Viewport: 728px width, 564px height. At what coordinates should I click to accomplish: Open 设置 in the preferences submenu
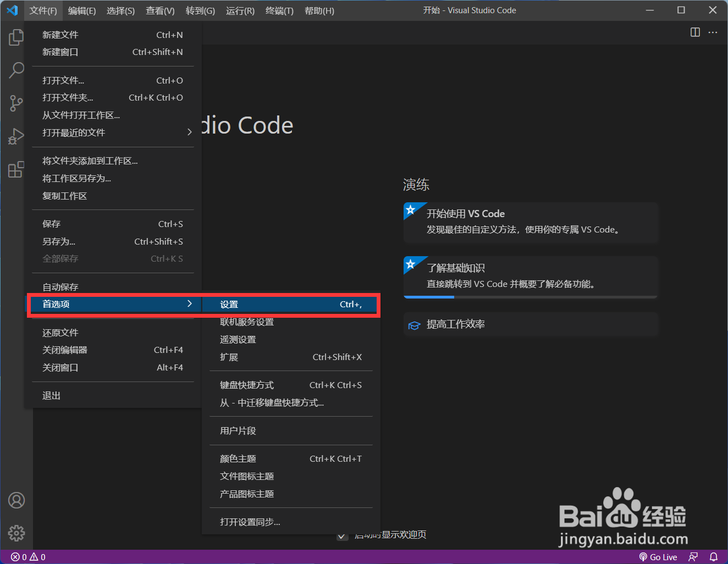coord(290,305)
